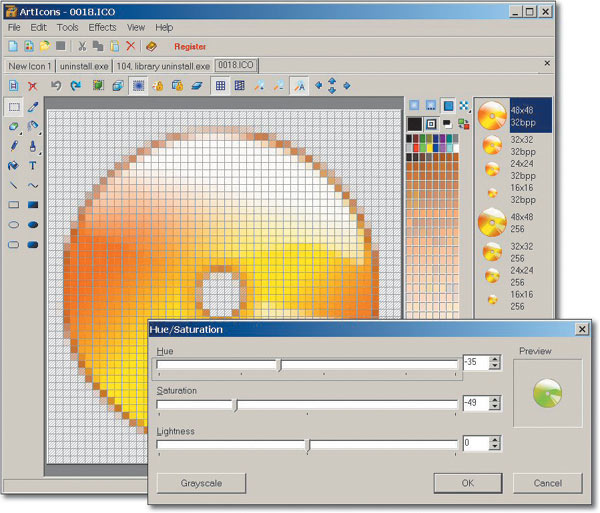Click the Zoom out magnifier icon
600x513 pixels.
(279, 86)
